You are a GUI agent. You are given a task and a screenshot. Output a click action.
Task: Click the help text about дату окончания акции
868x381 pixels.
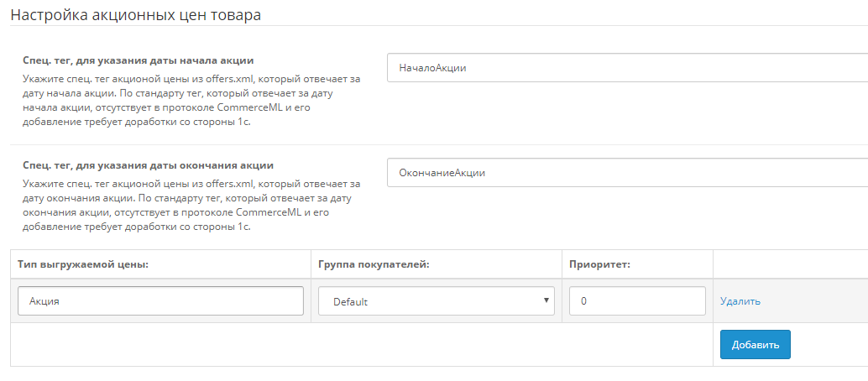(191, 205)
